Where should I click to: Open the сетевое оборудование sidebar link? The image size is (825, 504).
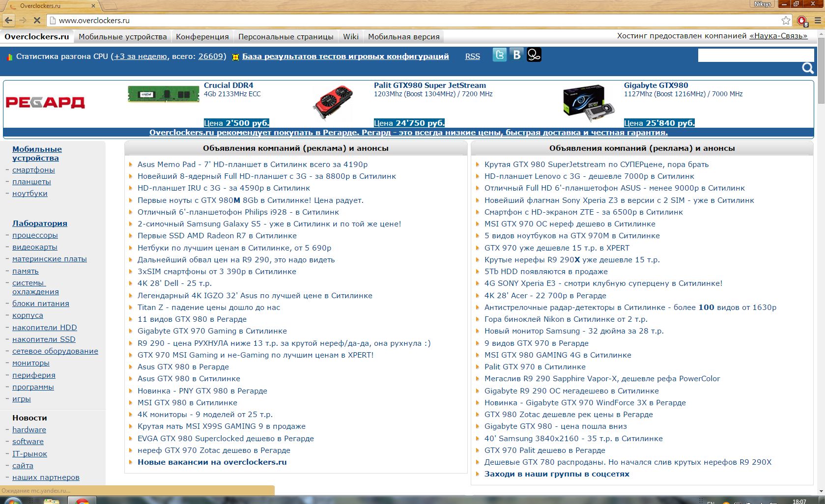click(55, 351)
